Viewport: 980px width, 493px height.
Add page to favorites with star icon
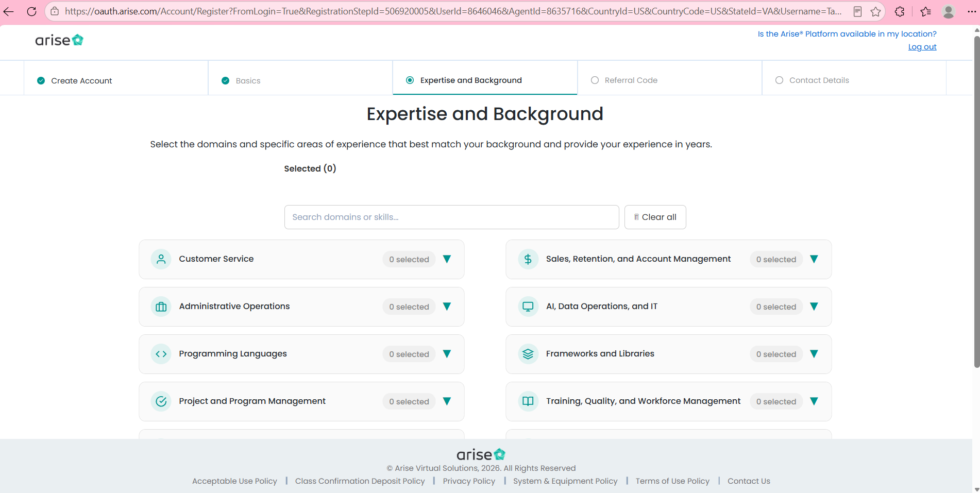875,11
